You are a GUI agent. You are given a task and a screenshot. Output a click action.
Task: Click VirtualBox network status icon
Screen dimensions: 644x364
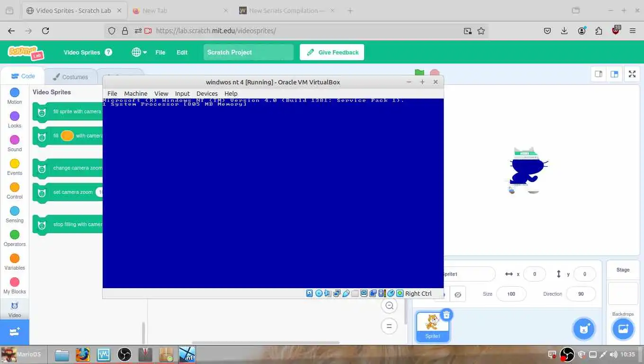[x=337, y=293]
